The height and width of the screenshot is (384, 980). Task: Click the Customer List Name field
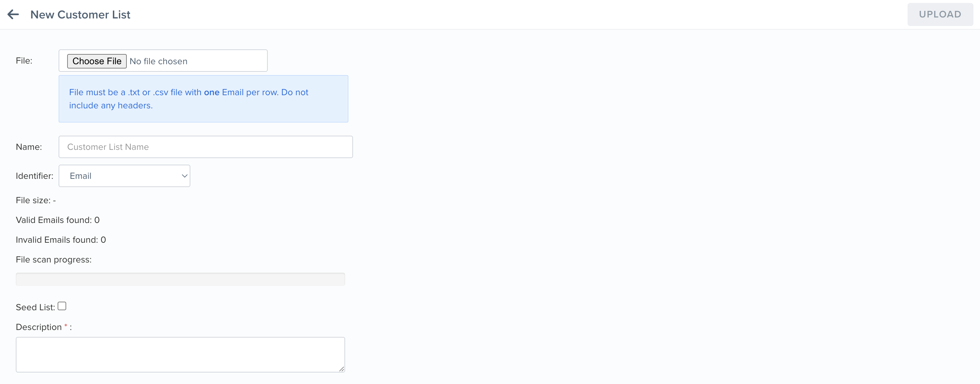point(205,147)
